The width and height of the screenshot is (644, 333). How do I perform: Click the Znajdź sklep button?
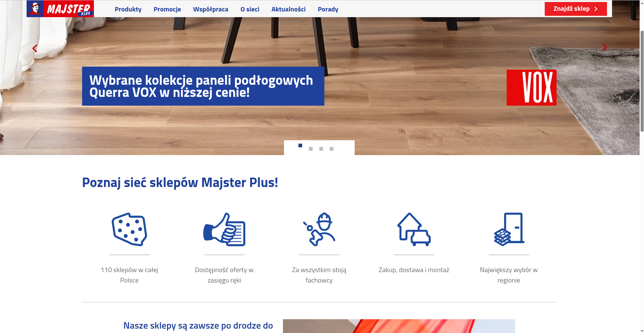pos(576,9)
